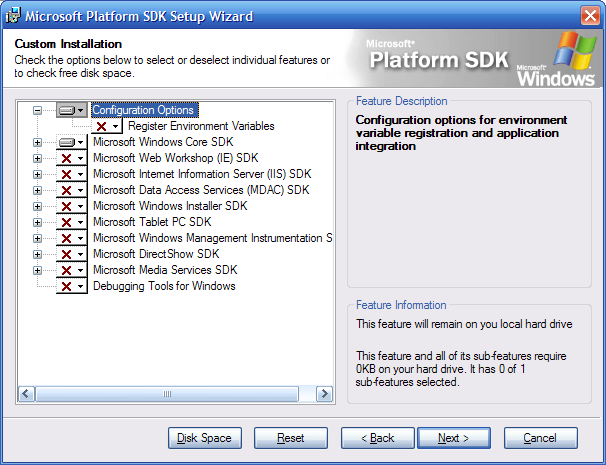
Task: Click the drive icon beside Microsoft Windows Core SDK
Action: pyautogui.click(x=66, y=142)
